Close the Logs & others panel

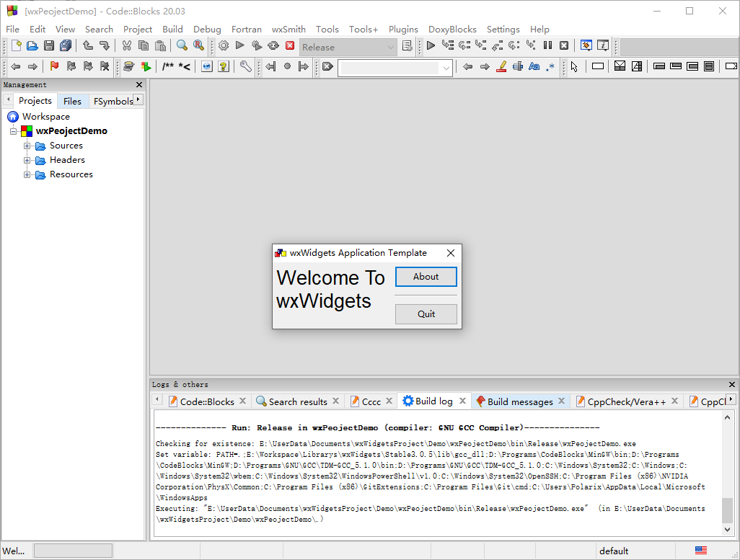click(x=732, y=384)
